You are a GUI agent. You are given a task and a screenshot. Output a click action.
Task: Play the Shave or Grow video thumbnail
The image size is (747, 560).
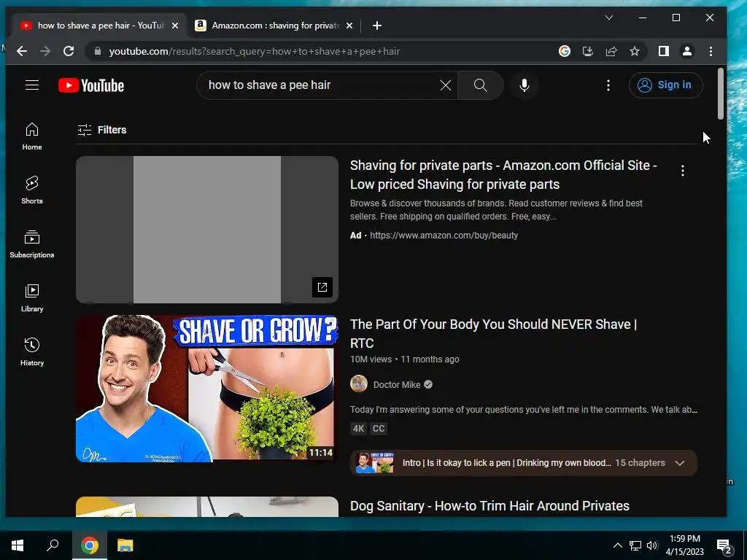(206, 389)
